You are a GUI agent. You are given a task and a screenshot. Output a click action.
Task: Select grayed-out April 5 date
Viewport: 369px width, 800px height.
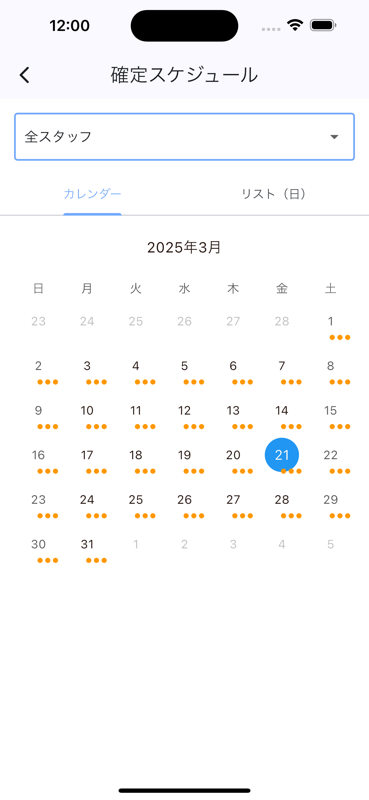pyautogui.click(x=330, y=544)
